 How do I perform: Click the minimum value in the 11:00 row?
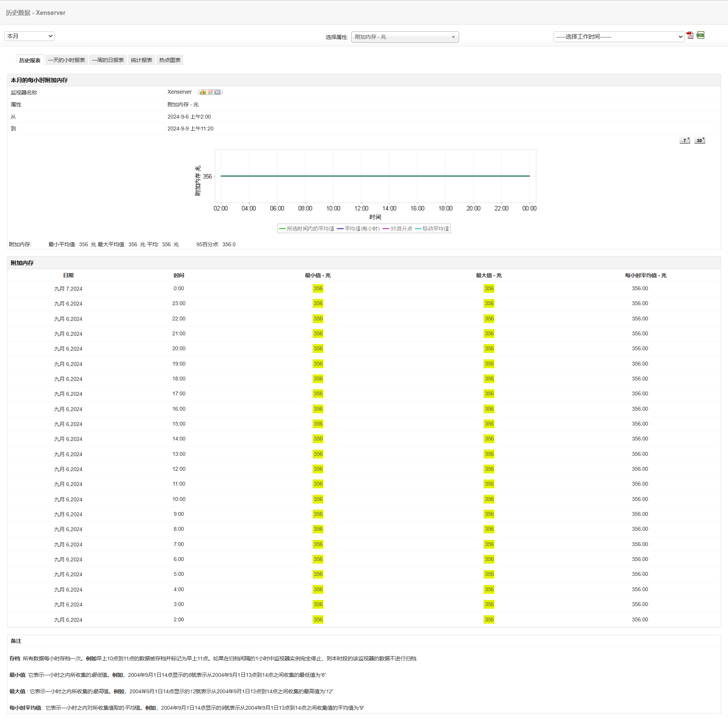[x=318, y=484]
